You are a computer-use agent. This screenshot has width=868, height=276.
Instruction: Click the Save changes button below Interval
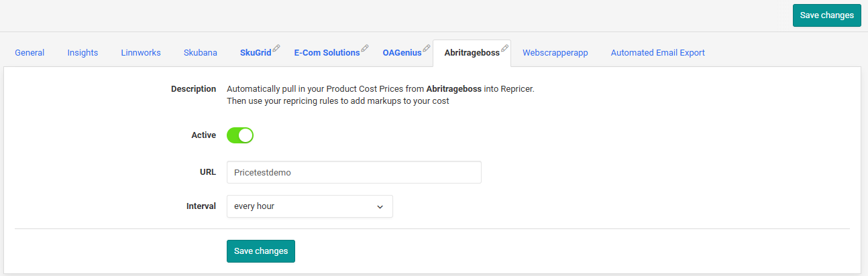(261, 251)
